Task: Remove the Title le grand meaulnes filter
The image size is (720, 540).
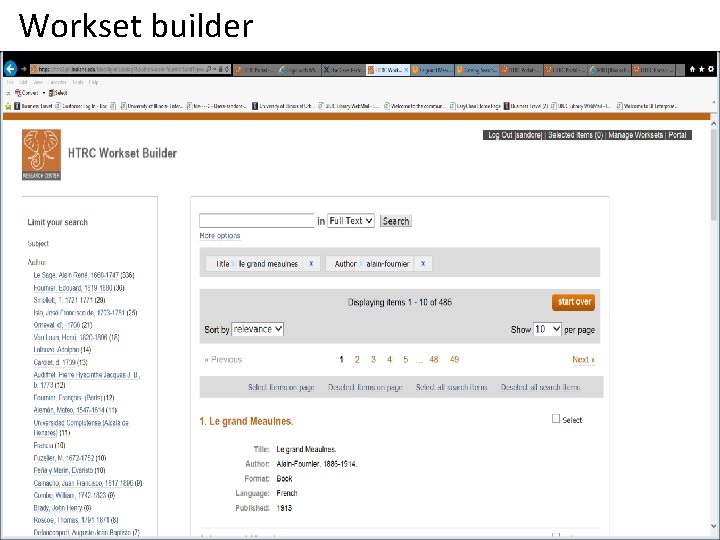Action: (311, 264)
